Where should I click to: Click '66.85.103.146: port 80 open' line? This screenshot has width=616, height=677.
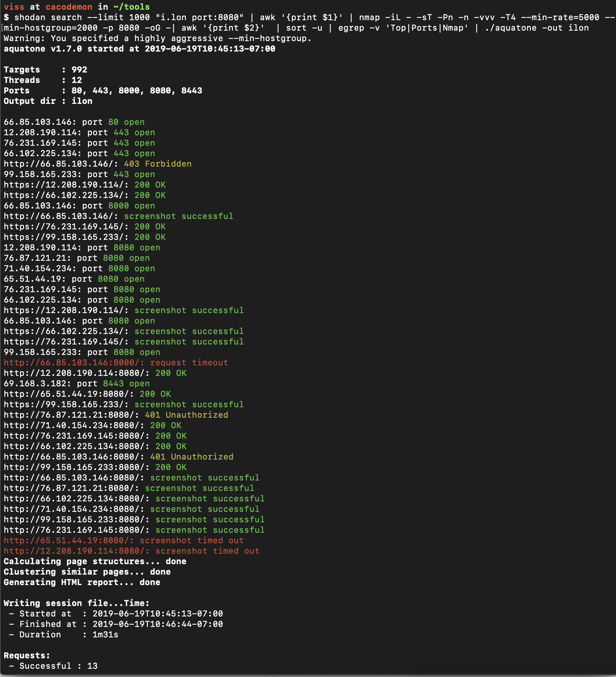pos(74,122)
